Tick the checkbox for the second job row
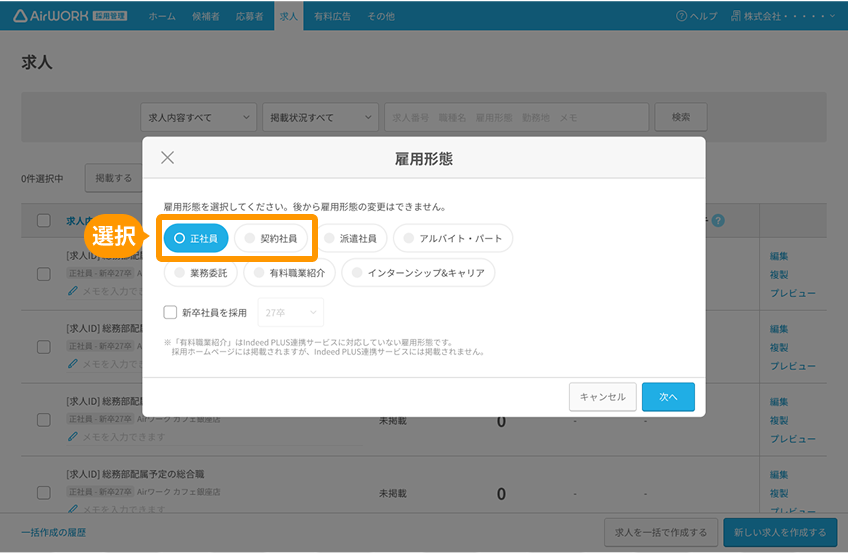The image size is (848, 553). coord(44,347)
